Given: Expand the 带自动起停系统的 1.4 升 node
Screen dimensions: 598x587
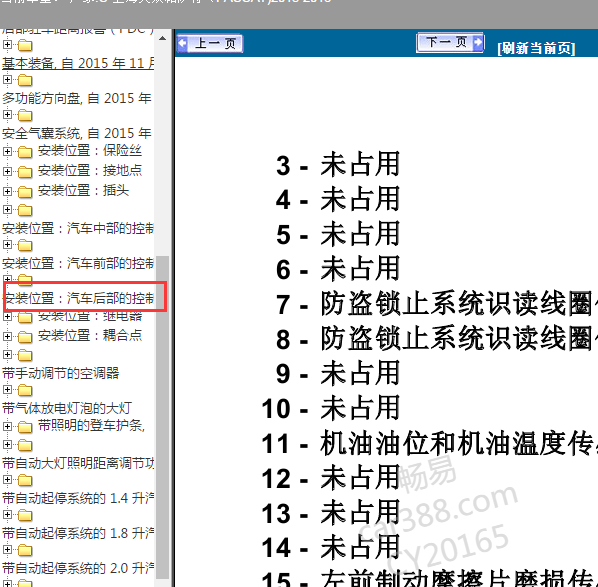Looking at the screenshot, I should tap(7, 479).
